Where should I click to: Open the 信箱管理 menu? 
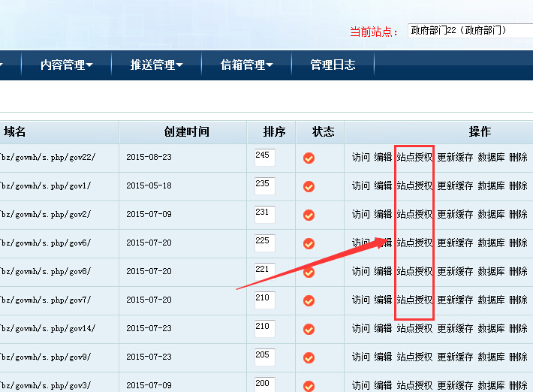247,65
